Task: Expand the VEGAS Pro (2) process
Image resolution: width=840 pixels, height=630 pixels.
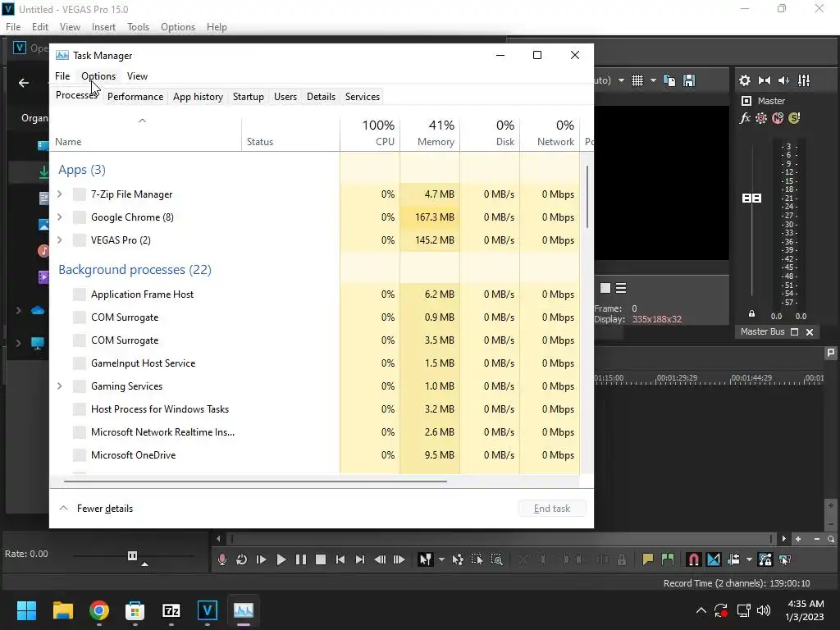Action: 59,240
